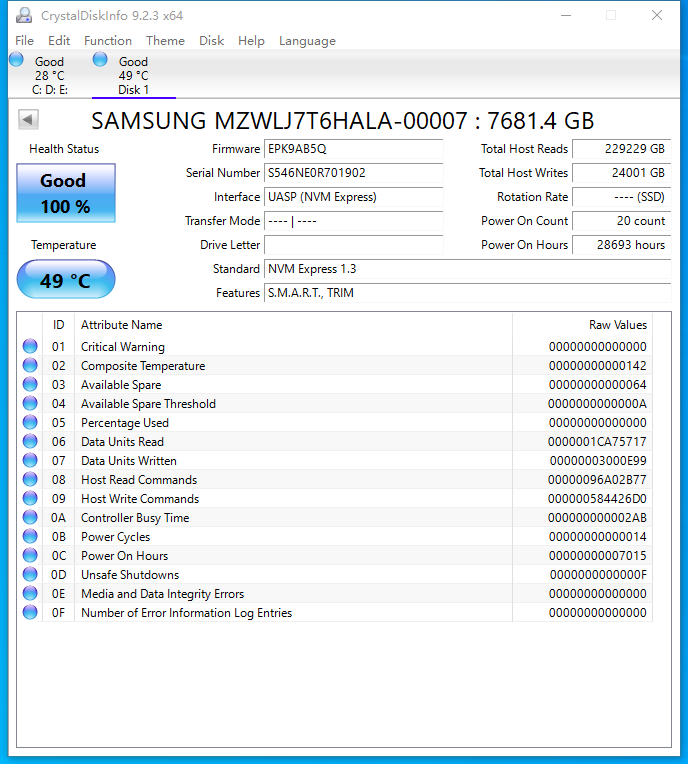Click the empty Drive Letter field

[x=354, y=245]
